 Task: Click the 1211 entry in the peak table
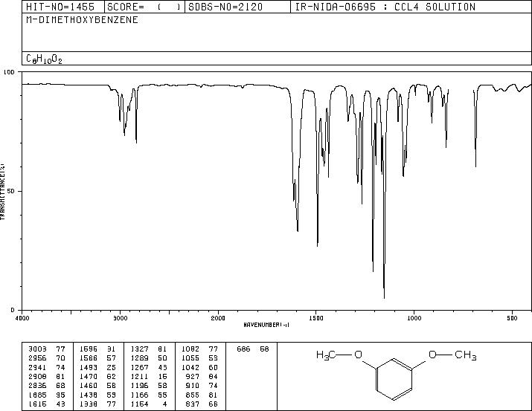pyautogui.click(x=139, y=376)
